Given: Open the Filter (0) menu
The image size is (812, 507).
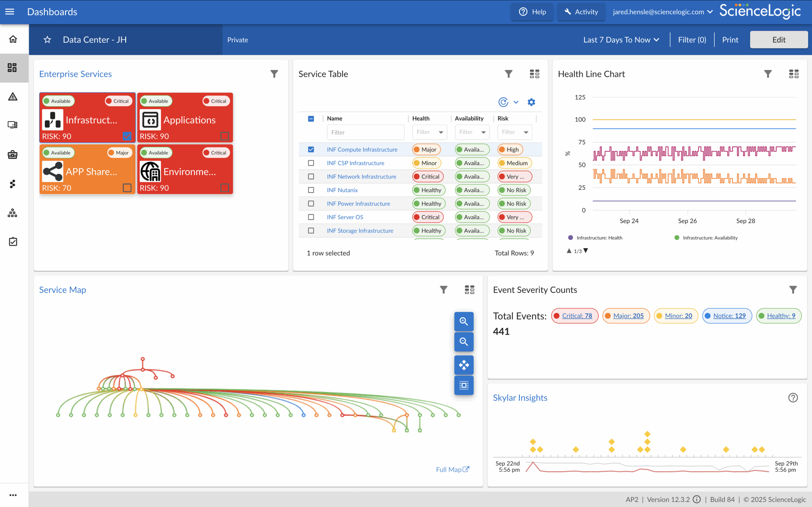Looking at the screenshot, I should pyautogui.click(x=692, y=40).
